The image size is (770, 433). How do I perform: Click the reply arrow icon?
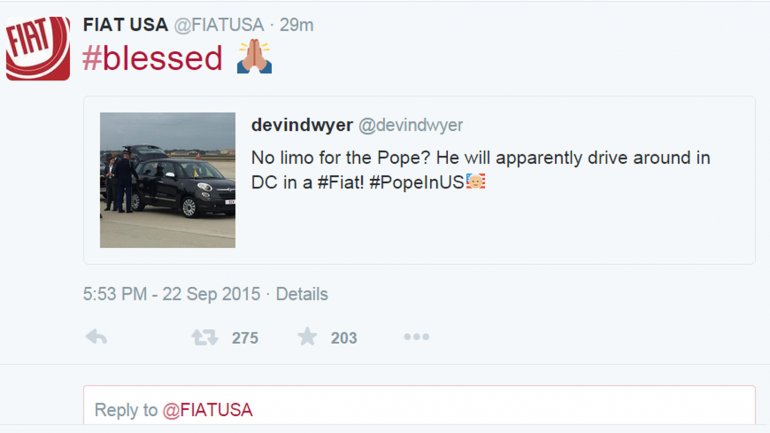(96, 337)
